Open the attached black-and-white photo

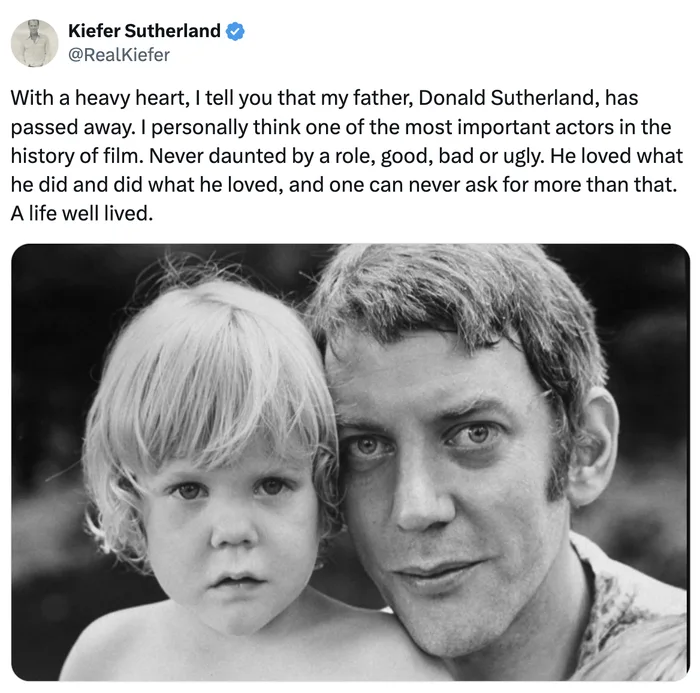coord(350,462)
